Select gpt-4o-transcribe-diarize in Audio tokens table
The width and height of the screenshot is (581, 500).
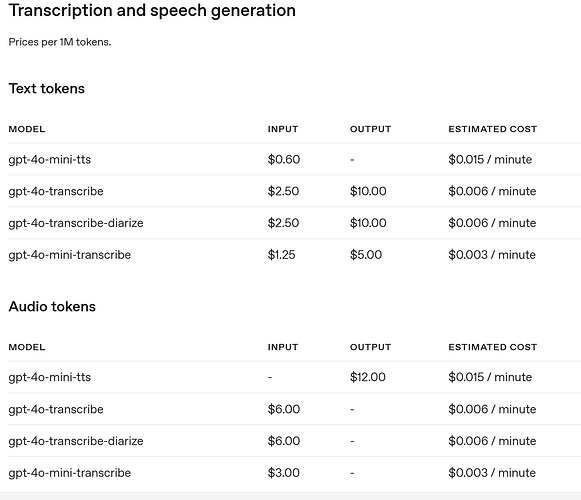(76, 441)
